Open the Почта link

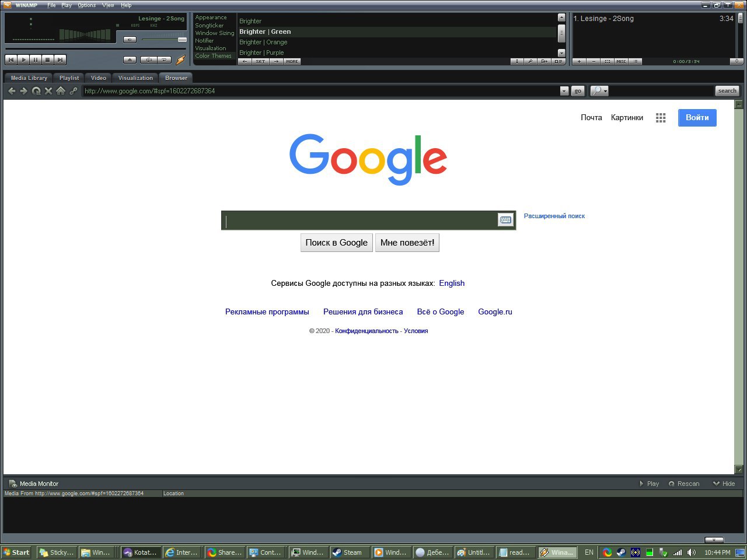(591, 117)
